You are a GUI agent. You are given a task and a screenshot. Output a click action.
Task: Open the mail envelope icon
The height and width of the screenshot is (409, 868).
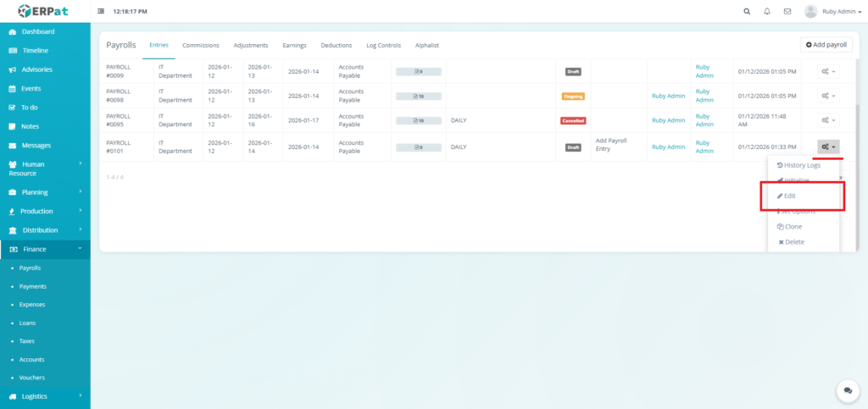[x=787, y=12]
